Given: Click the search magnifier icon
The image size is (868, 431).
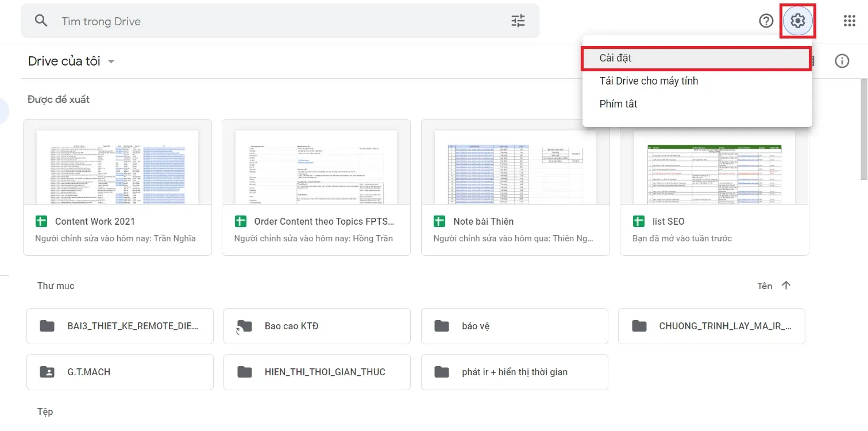Looking at the screenshot, I should click(x=41, y=21).
